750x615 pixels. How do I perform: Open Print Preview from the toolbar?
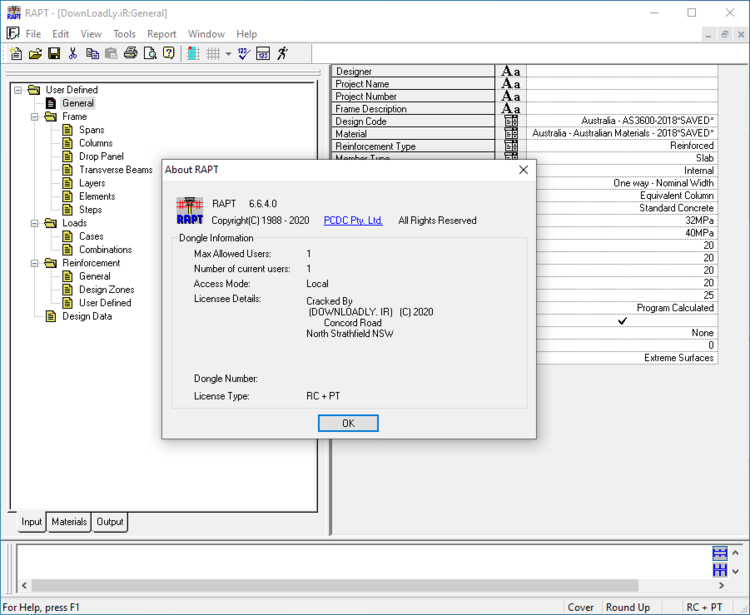(x=150, y=53)
